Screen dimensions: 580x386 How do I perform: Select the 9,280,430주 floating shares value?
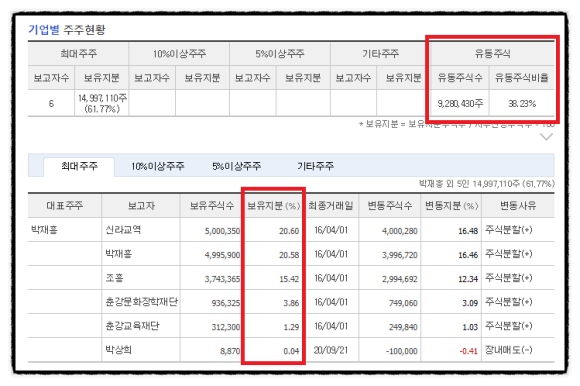point(460,104)
